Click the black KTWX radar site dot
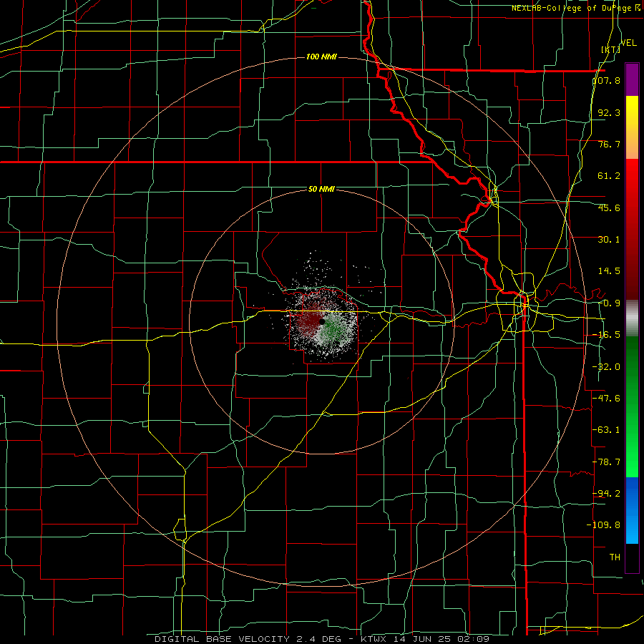The image size is (644, 644). (322, 321)
